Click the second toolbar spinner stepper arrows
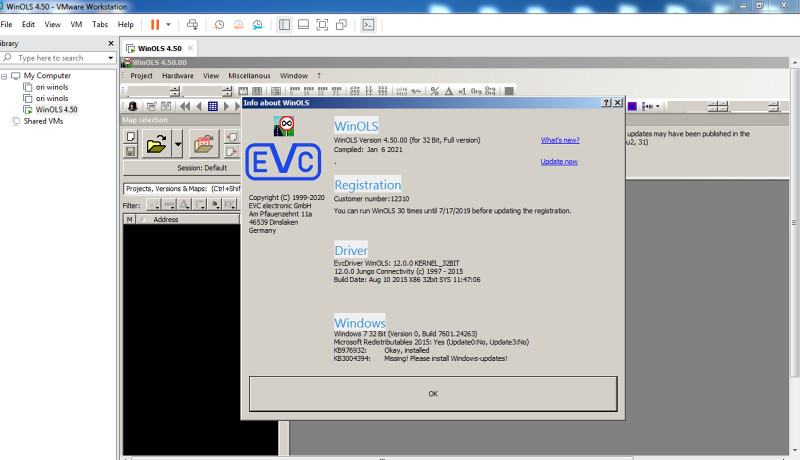 click(x=227, y=91)
